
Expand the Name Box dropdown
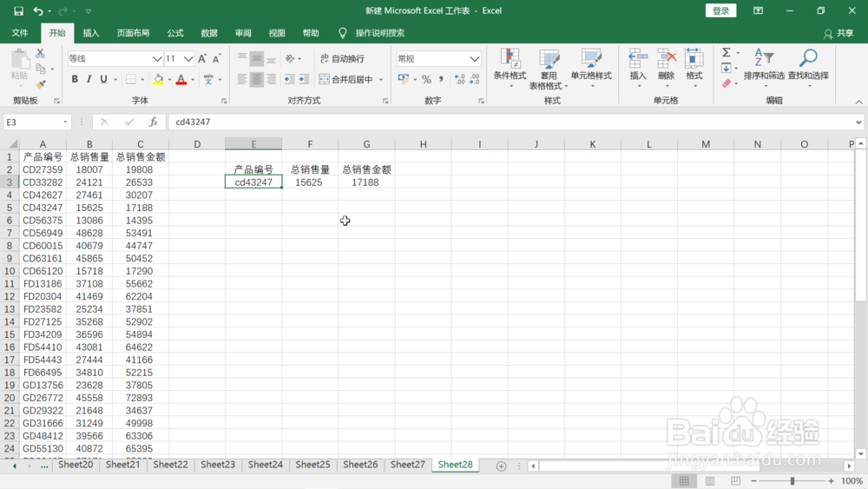(65, 122)
